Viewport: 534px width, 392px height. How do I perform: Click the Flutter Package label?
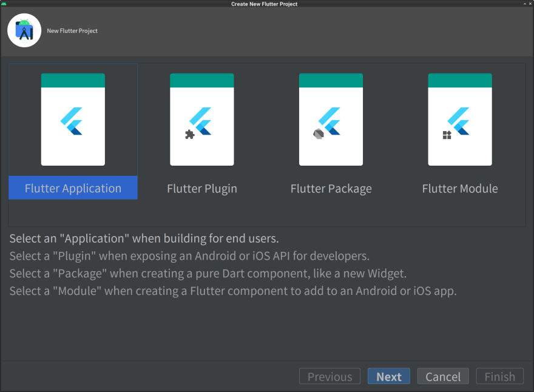[x=331, y=188]
